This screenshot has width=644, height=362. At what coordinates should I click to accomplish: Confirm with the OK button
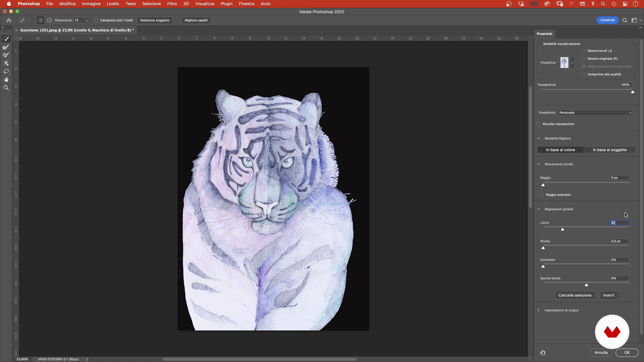pos(627,352)
